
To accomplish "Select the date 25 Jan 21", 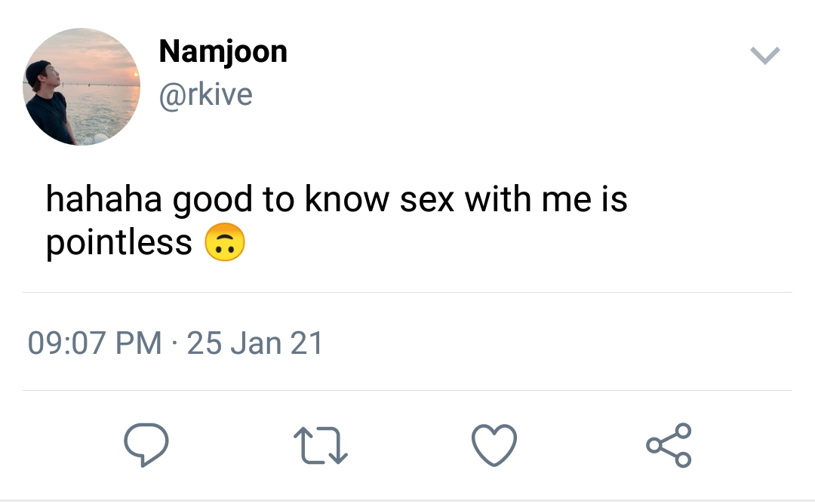I will tap(255, 343).
